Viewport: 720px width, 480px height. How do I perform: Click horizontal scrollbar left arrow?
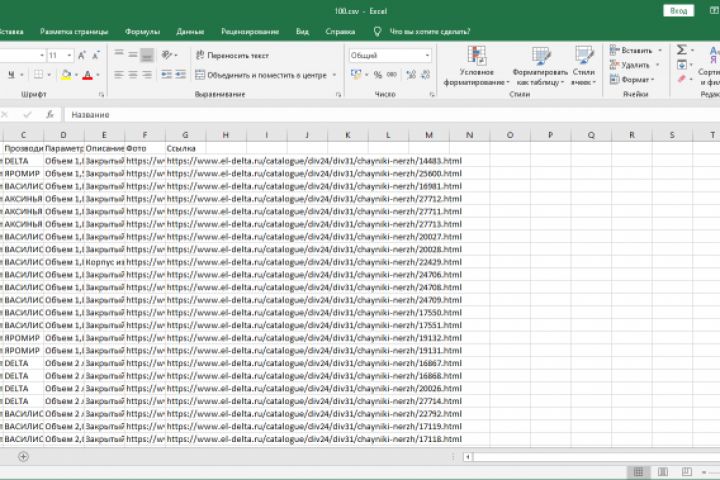pyautogui.click(x=467, y=457)
